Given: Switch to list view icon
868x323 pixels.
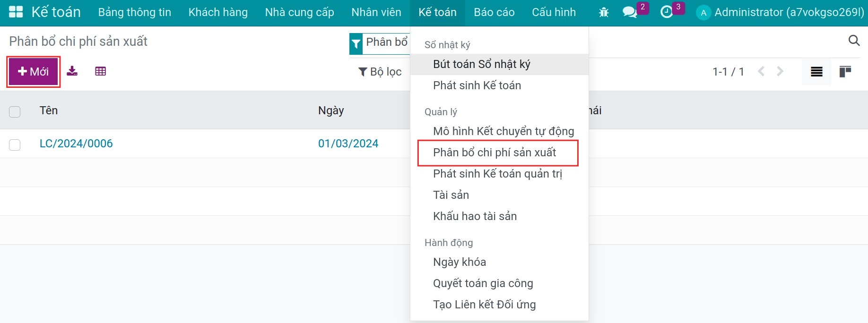Looking at the screenshot, I should (x=816, y=72).
